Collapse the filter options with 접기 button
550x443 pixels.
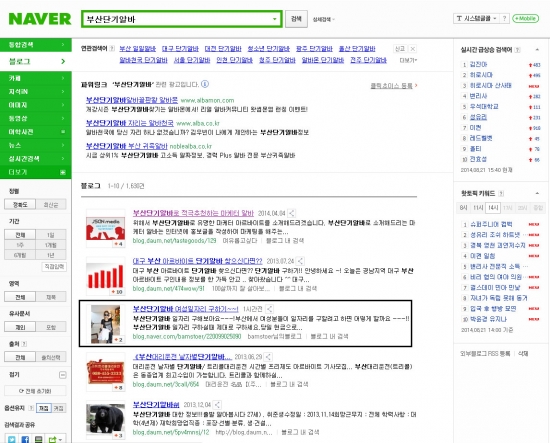coord(62,375)
